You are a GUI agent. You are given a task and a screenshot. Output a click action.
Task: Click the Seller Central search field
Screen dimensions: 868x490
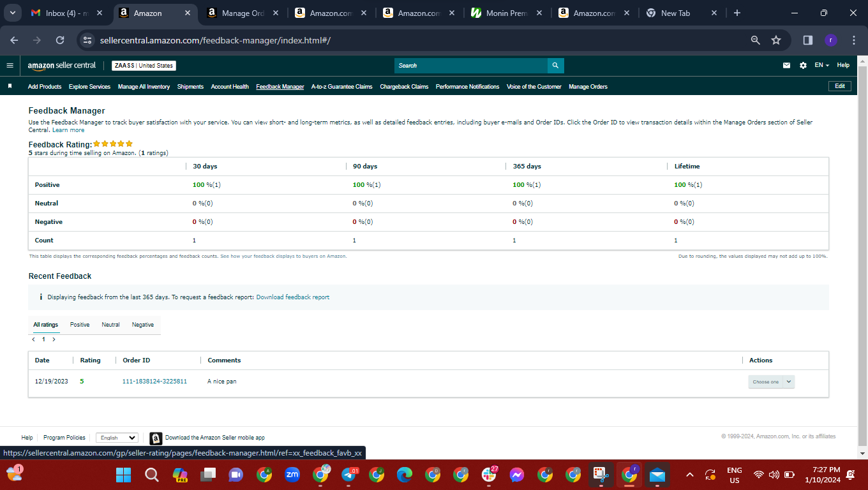click(471, 66)
